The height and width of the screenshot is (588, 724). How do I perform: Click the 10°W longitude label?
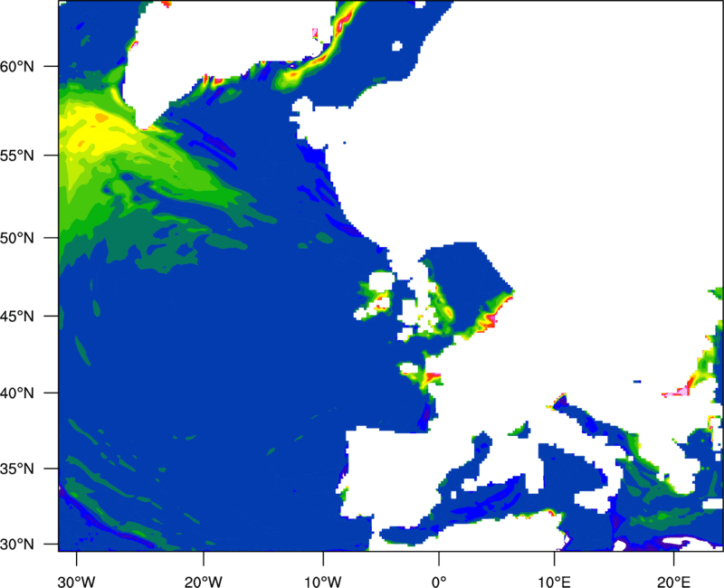click(x=323, y=582)
